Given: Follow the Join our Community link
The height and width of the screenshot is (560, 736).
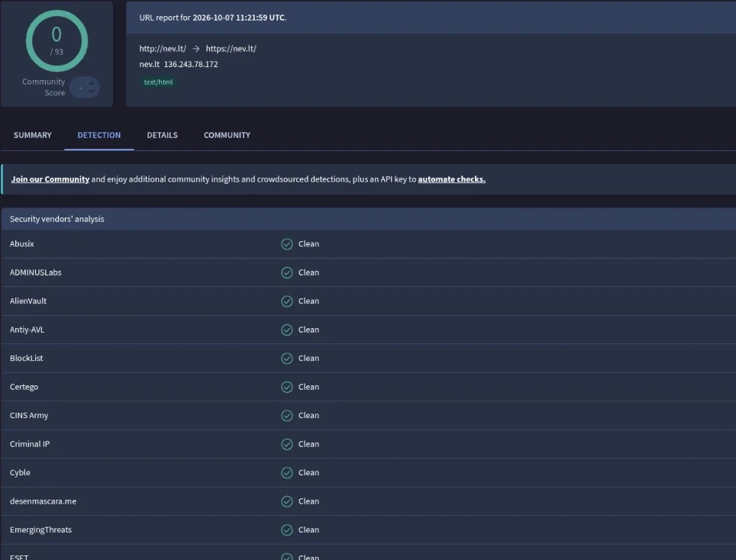Looking at the screenshot, I should pyautogui.click(x=50, y=179).
